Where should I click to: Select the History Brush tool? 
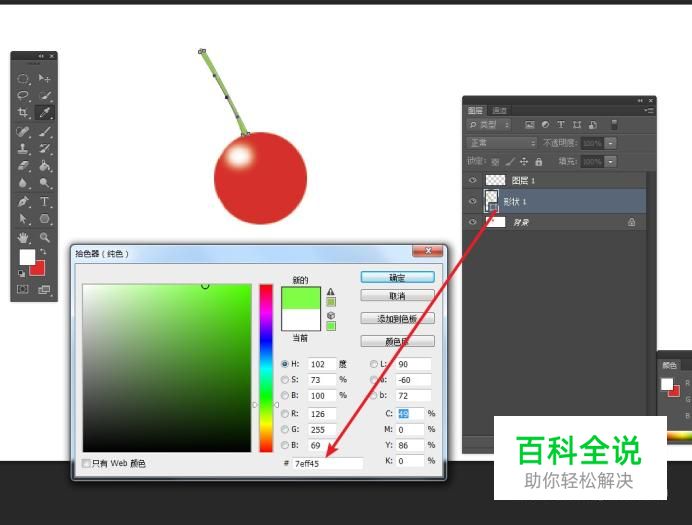click(44, 148)
